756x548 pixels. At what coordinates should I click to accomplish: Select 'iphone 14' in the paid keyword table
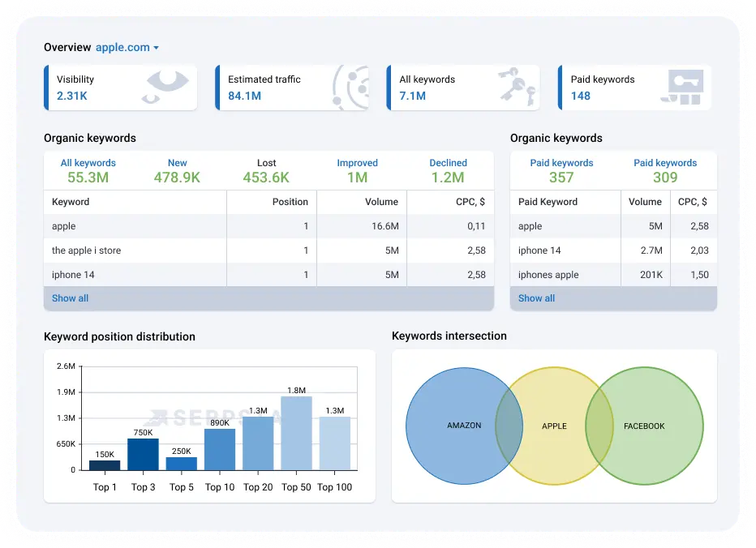pos(539,250)
